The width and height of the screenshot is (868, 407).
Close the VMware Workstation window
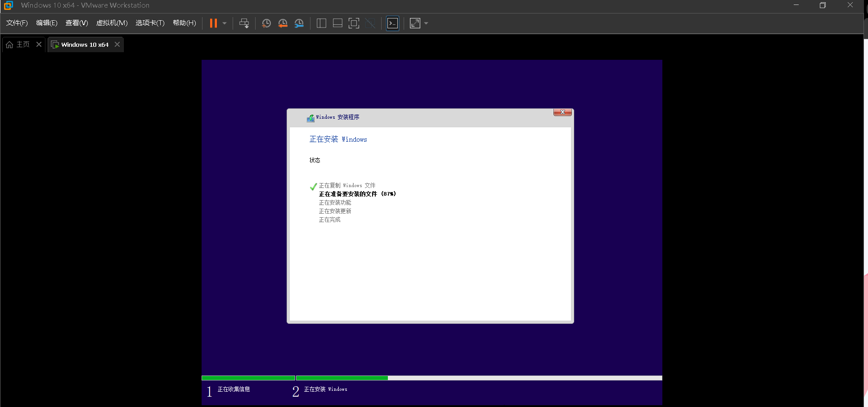click(850, 5)
